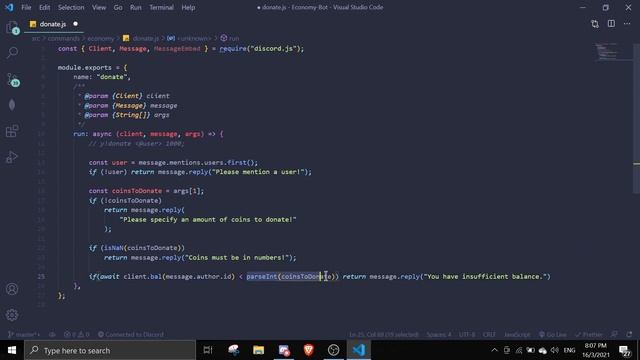This screenshot has height=360, width=640.
Task: Click the UTF-8 encoding indicator
Action: click(x=467, y=334)
